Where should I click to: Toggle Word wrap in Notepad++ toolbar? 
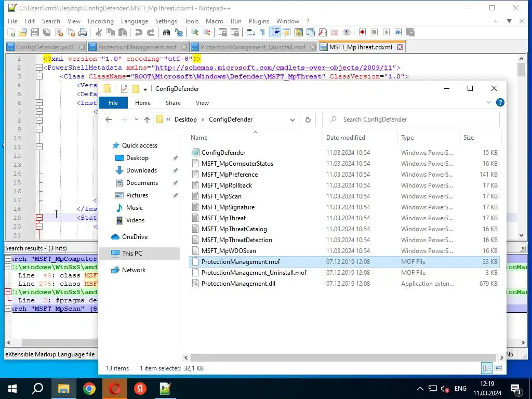[x=251, y=32]
